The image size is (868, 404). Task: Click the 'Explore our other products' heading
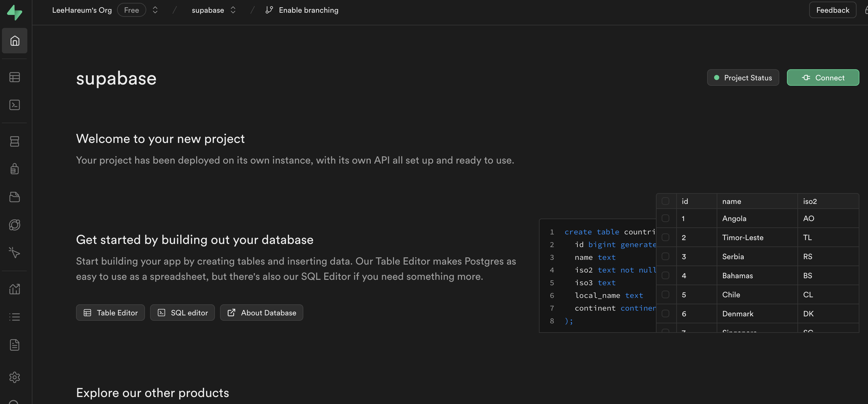(x=153, y=393)
